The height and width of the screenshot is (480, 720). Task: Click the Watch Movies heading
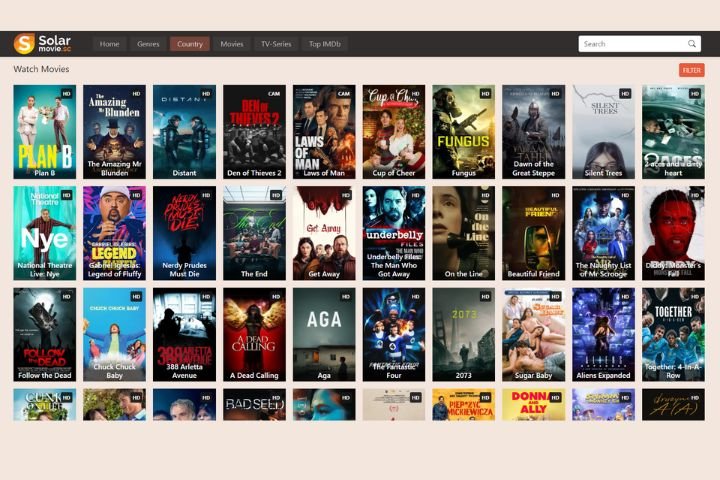tap(41, 69)
